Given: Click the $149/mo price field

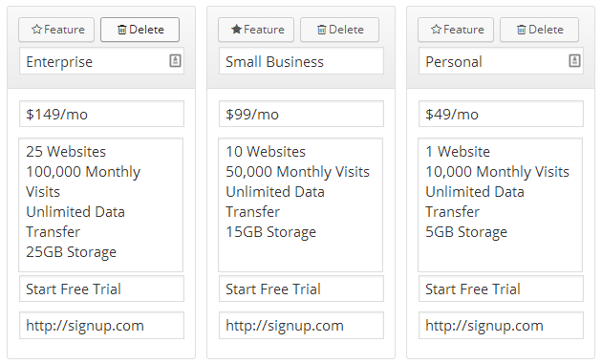Looking at the screenshot, I should [101, 114].
